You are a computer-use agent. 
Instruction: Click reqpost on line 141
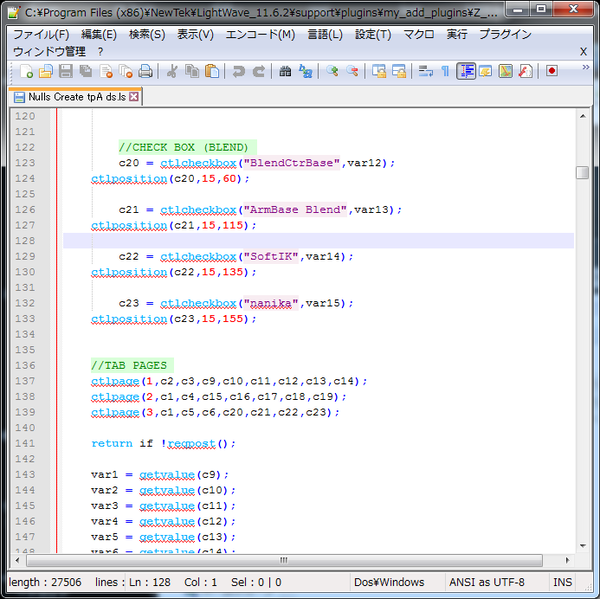[x=192, y=444]
